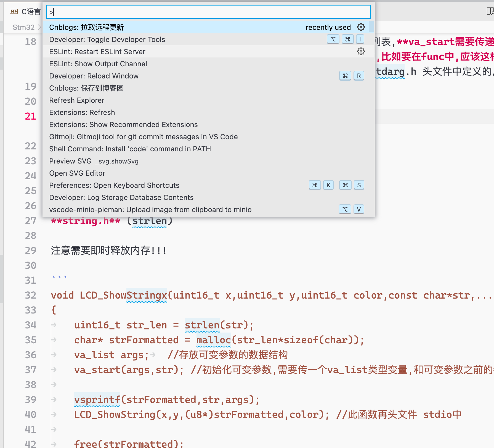Click the split editor icon at top right

490,11
